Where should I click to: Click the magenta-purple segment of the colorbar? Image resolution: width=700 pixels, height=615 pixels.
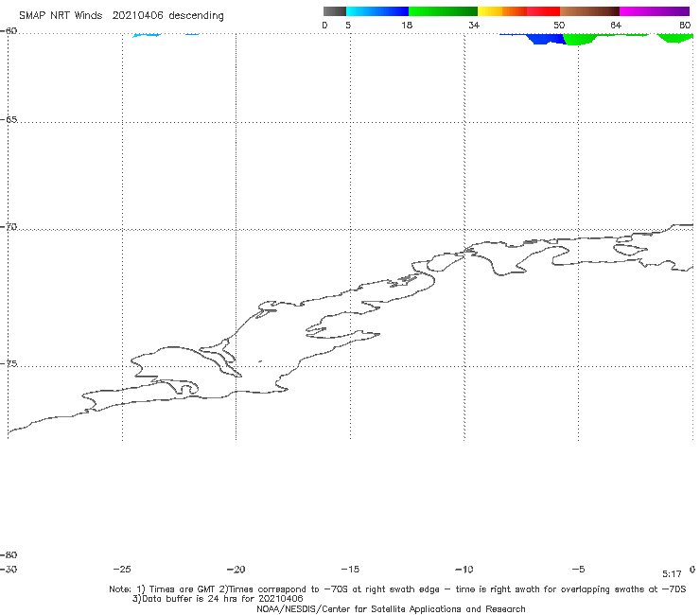pos(655,11)
